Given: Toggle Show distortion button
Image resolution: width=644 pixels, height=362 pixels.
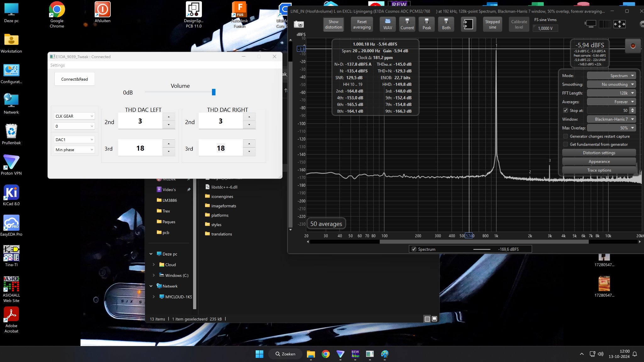Looking at the screenshot, I should point(333,24).
